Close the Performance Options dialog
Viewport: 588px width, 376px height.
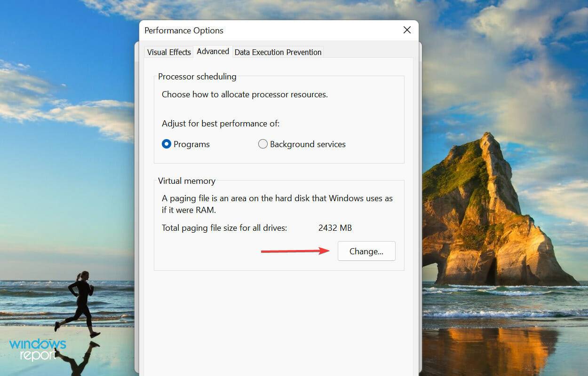tap(407, 30)
